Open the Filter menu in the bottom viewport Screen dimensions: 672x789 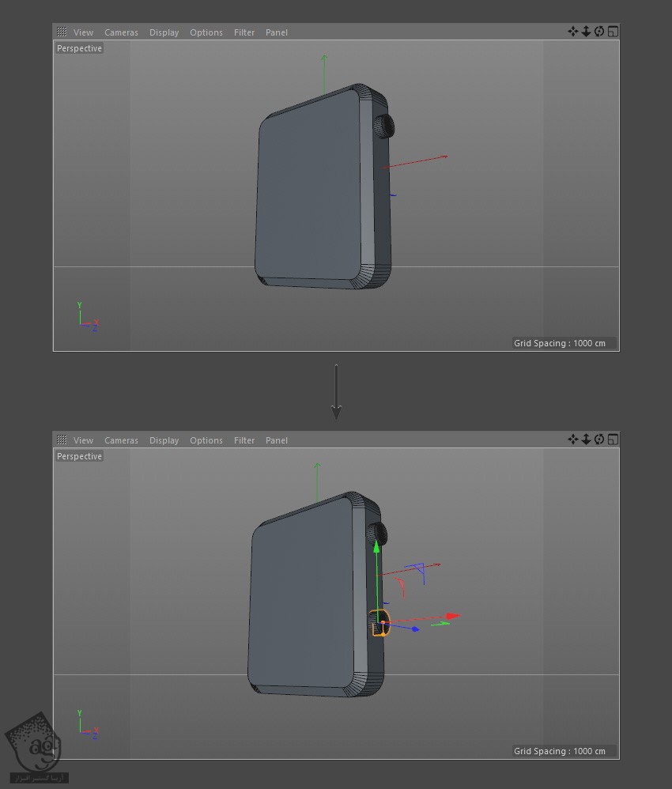[244, 440]
